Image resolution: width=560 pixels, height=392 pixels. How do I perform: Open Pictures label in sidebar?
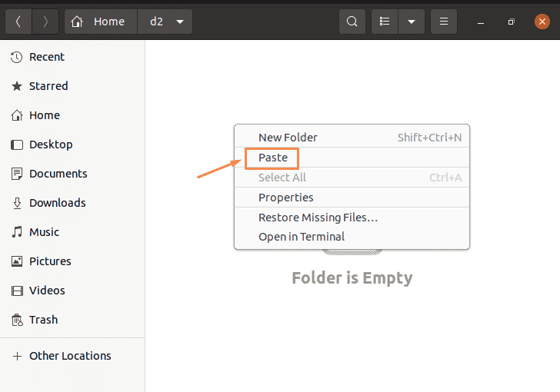[50, 261]
